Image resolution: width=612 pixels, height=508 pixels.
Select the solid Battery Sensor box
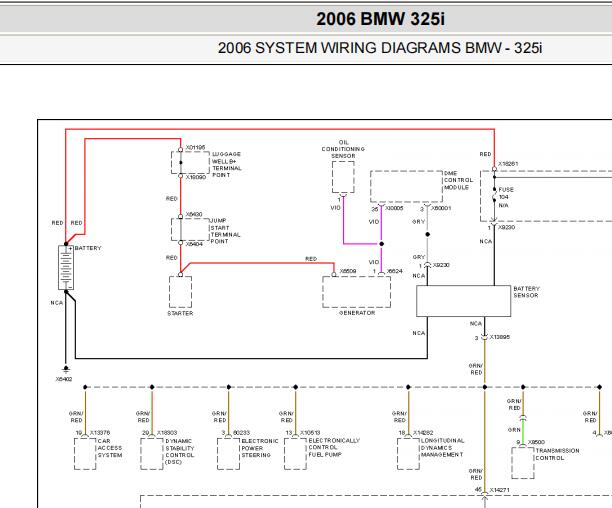click(463, 301)
